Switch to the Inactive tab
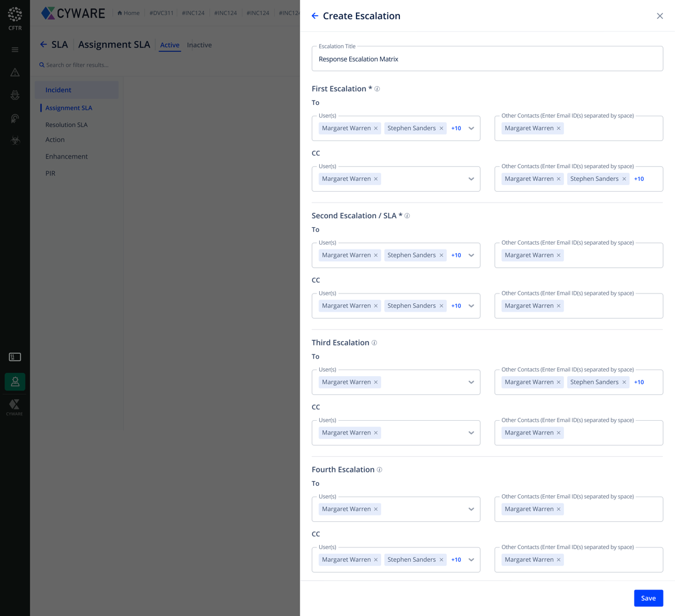 (199, 45)
